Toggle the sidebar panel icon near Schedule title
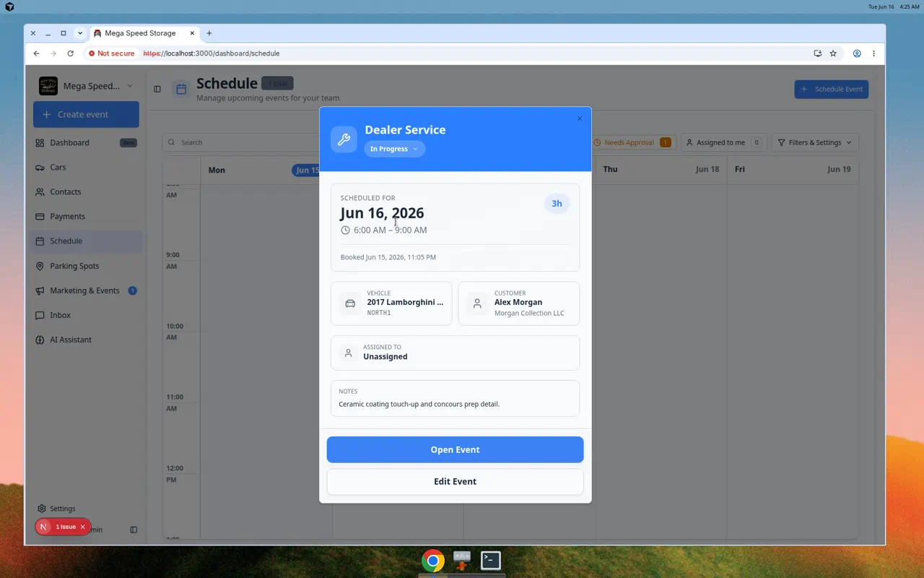 pos(157,89)
